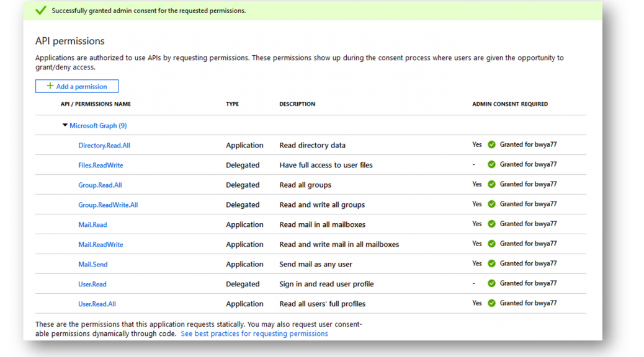Click 'Granted for bwya77' in User.Read.All row
Screen dimensions: 644x357
(528, 303)
